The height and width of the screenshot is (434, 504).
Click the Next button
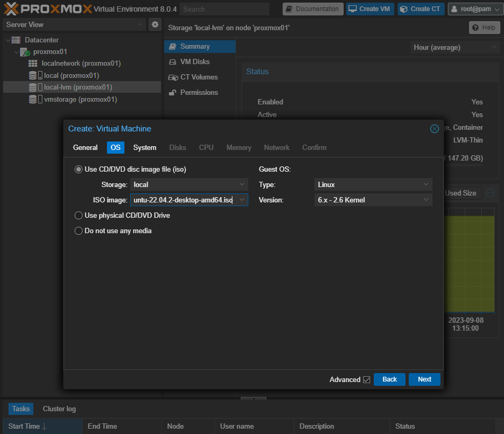(424, 379)
